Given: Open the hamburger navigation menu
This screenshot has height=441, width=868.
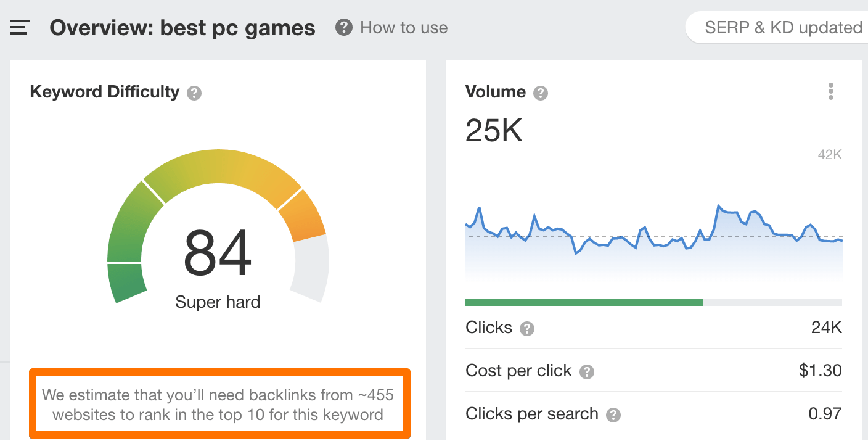Looking at the screenshot, I should pyautogui.click(x=18, y=27).
